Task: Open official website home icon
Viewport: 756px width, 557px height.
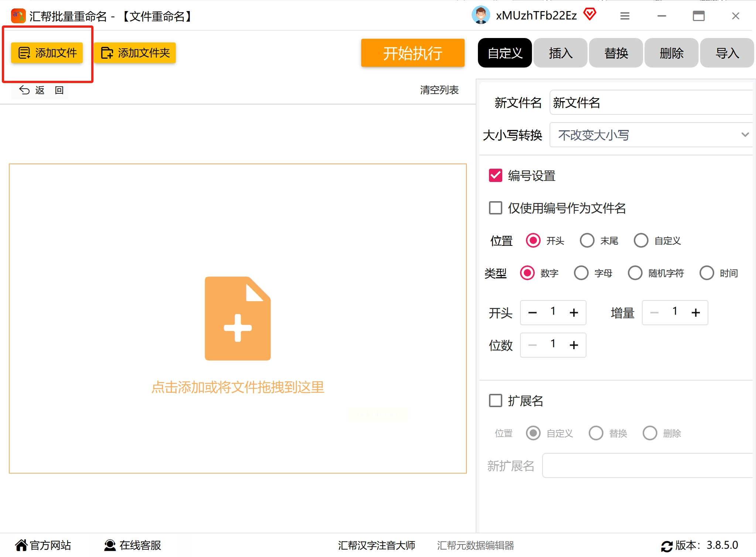Action: point(21,545)
